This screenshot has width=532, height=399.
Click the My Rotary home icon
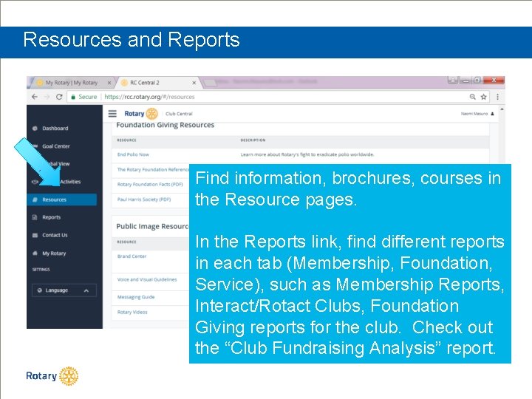click(35, 253)
